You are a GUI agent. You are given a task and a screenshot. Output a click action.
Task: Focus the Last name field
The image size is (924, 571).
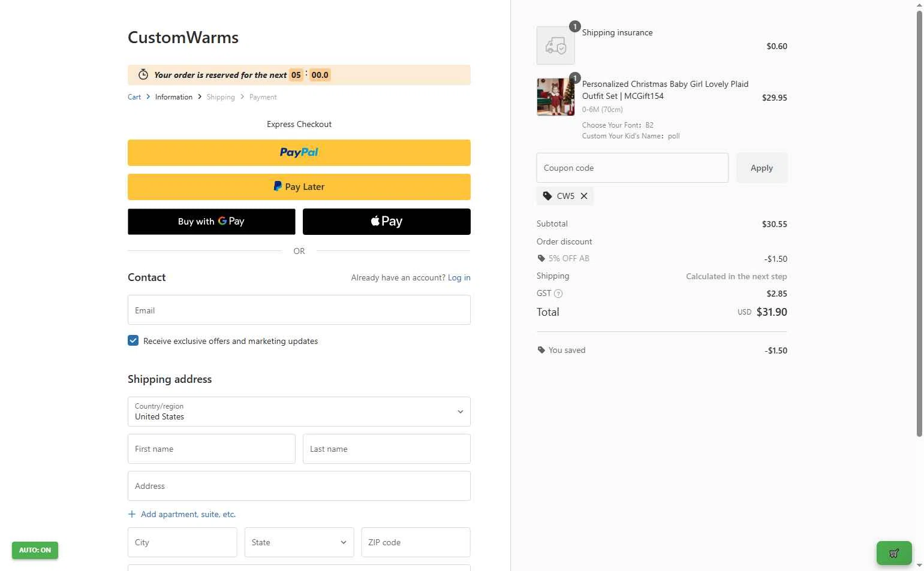(387, 449)
